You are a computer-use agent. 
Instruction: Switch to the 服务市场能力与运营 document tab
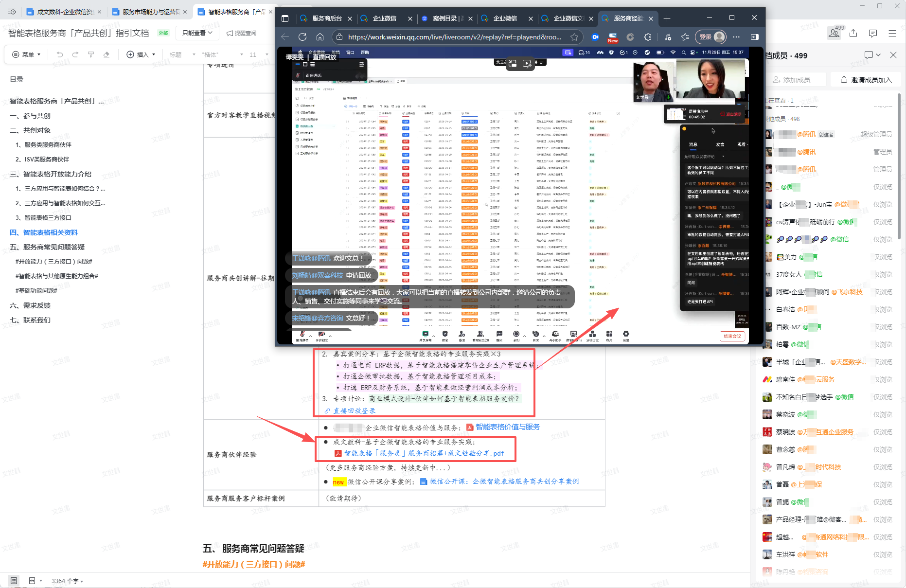click(150, 12)
